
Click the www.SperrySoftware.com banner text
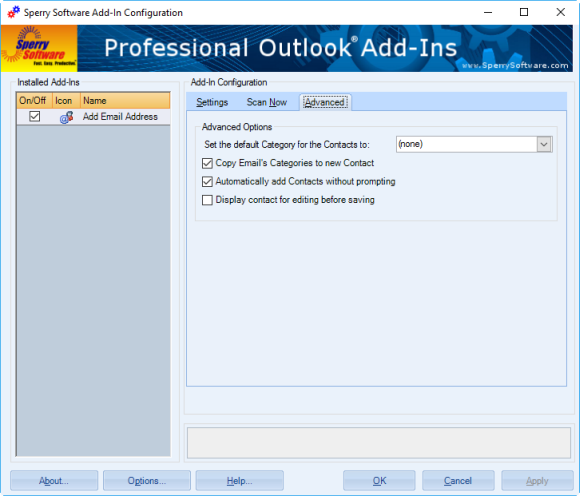coord(515,65)
